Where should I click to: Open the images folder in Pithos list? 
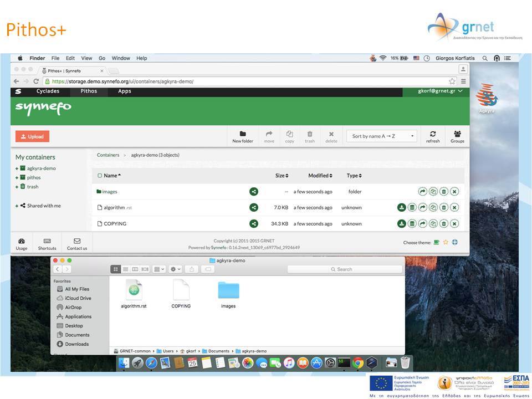[x=109, y=192]
